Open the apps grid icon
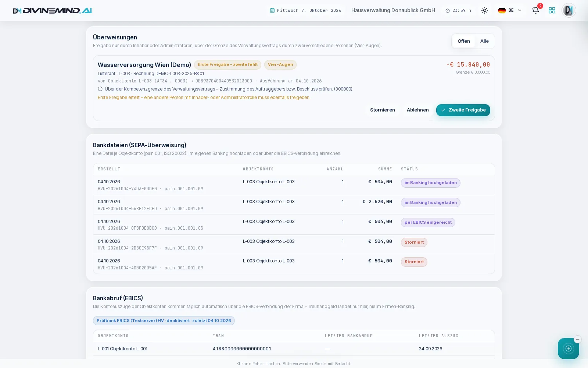This screenshot has width=588, height=368. [552, 10]
